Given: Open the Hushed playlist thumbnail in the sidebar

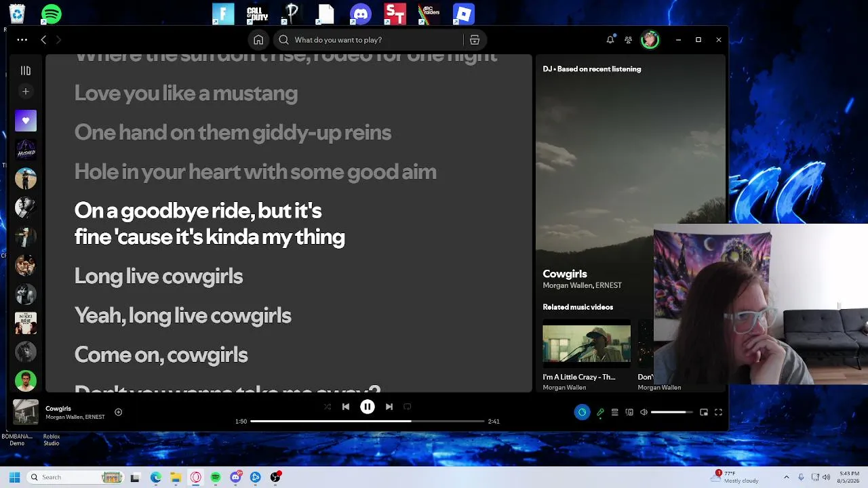Looking at the screenshot, I should [x=26, y=149].
